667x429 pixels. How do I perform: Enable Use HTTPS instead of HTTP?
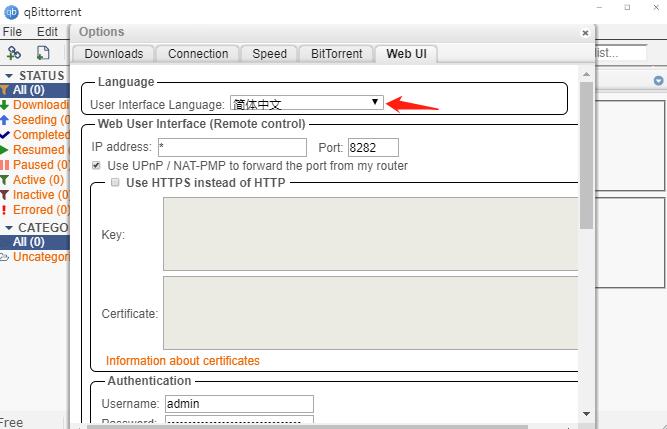(x=116, y=182)
